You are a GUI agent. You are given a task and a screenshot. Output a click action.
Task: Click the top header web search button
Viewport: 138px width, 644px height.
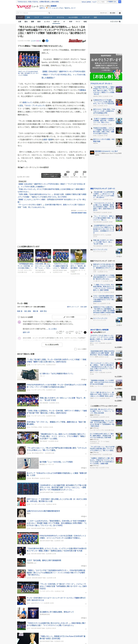(120, 2)
